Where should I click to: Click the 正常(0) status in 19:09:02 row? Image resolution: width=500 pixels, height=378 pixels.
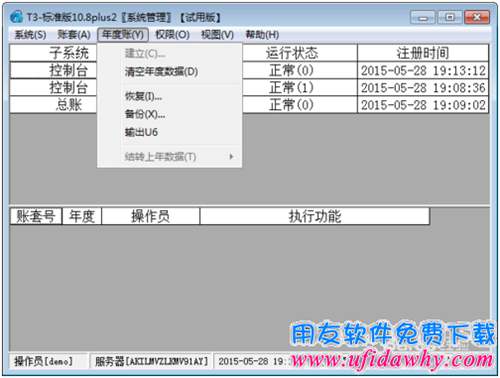pos(300,105)
